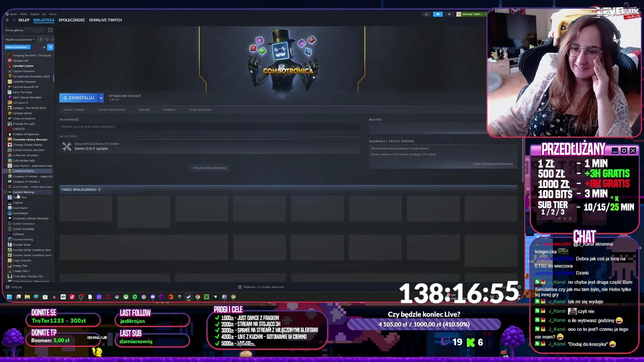This screenshot has width=644, height=362.
Task: Expand the Wyniki wyszukiwania dropdown
Action: (x=20, y=40)
